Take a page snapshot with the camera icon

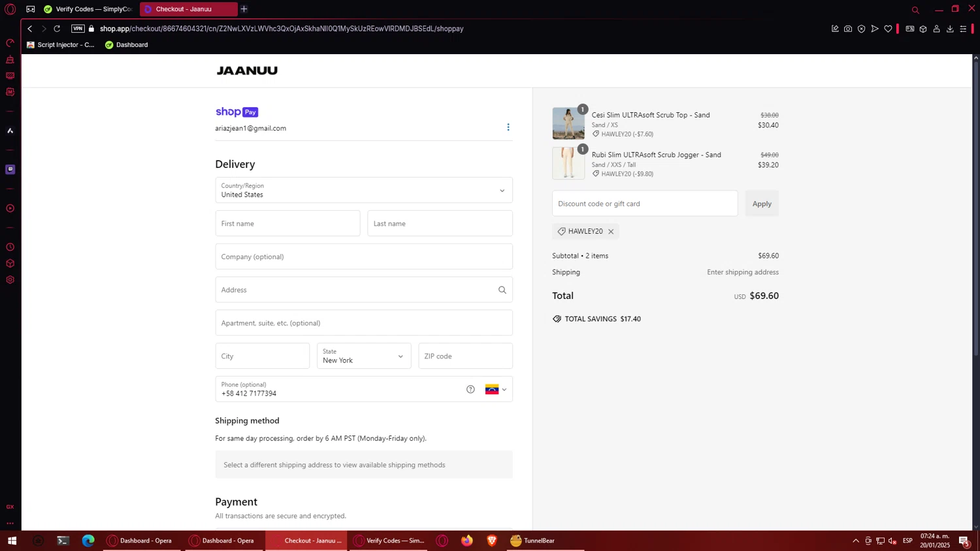tap(848, 29)
